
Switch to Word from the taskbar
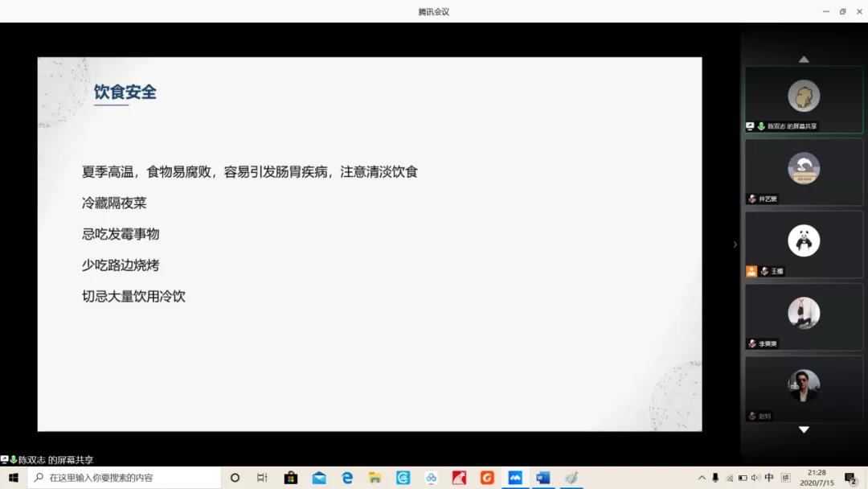tap(543, 478)
